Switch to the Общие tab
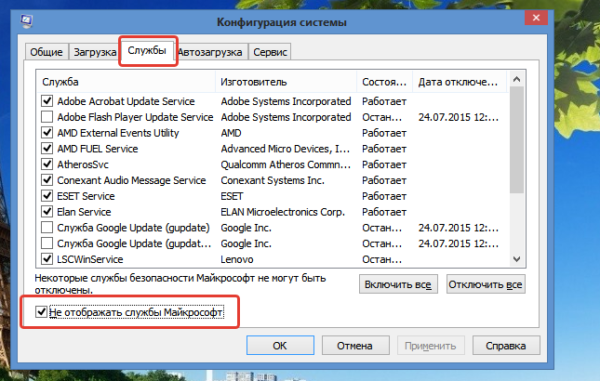600x381 pixels. point(46,52)
